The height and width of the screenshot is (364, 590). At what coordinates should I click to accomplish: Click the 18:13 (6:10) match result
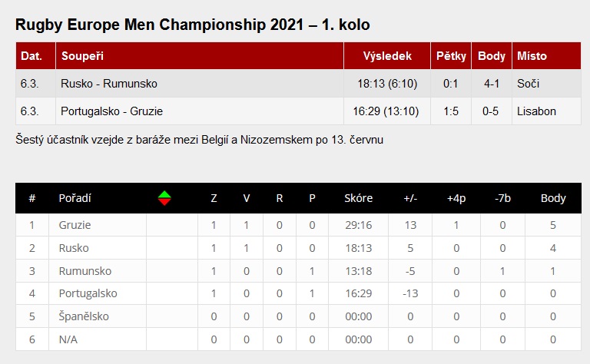(x=386, y=84)
